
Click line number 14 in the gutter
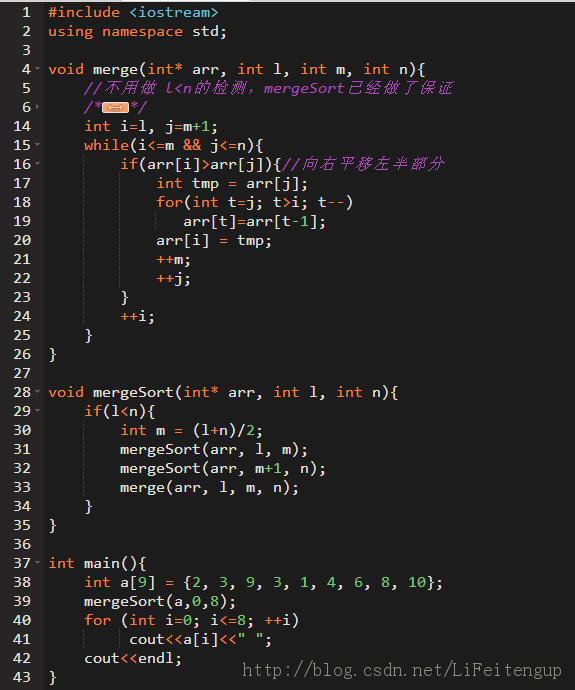tap(22, 126)
